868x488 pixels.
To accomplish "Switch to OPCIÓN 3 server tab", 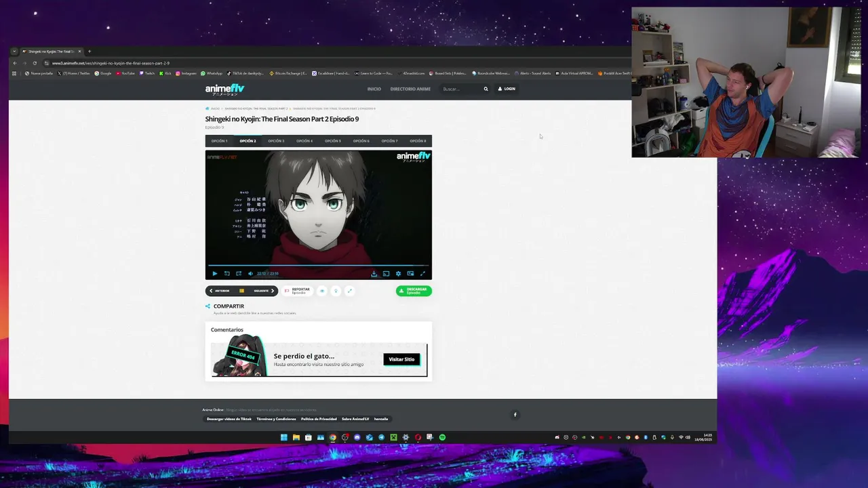I will 276,141.
